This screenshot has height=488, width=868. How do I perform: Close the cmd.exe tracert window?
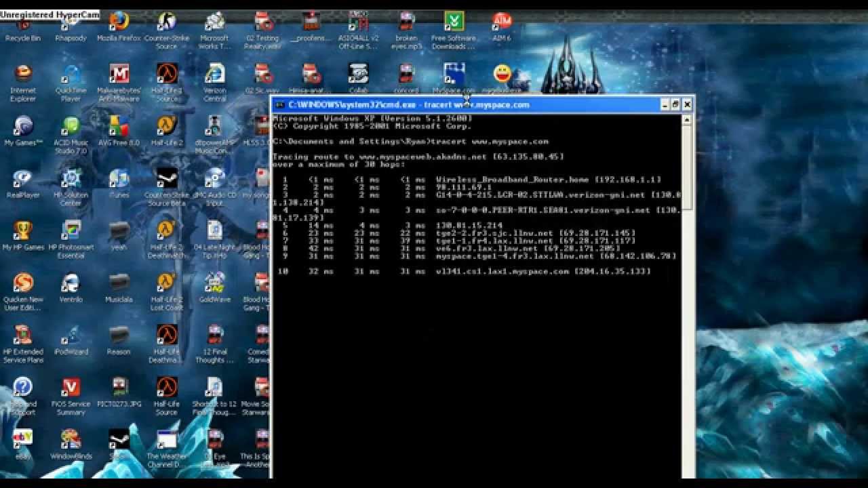(687, 104)
